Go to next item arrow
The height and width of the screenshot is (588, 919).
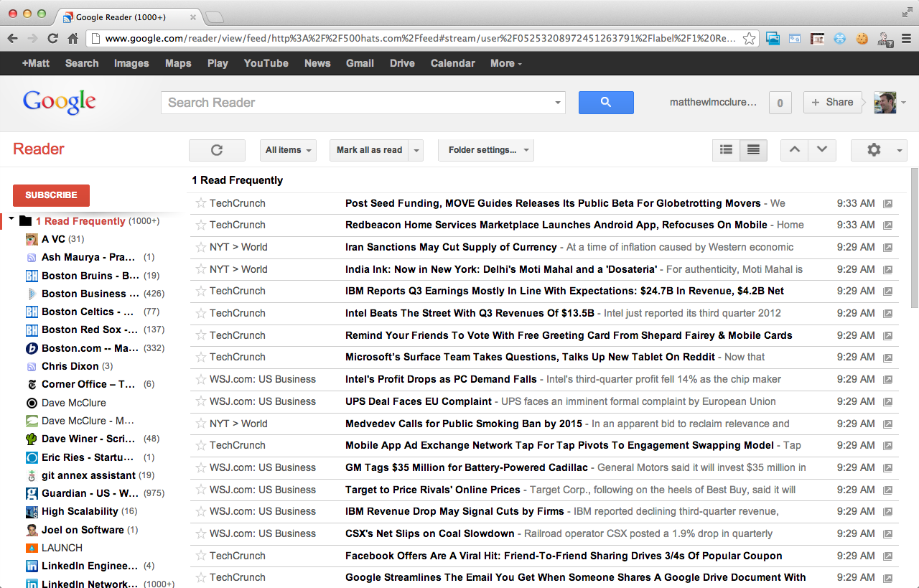click(x=821, y=150)
